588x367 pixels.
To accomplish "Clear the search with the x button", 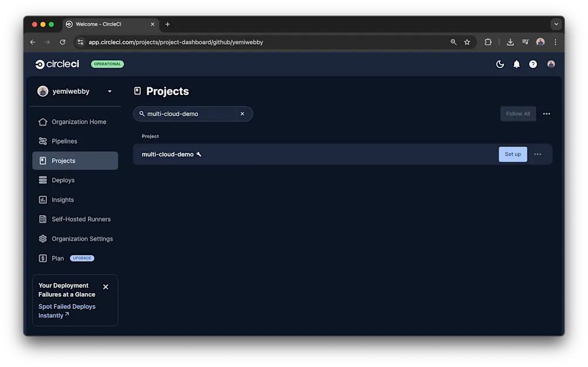I will [x=242, y=114].
